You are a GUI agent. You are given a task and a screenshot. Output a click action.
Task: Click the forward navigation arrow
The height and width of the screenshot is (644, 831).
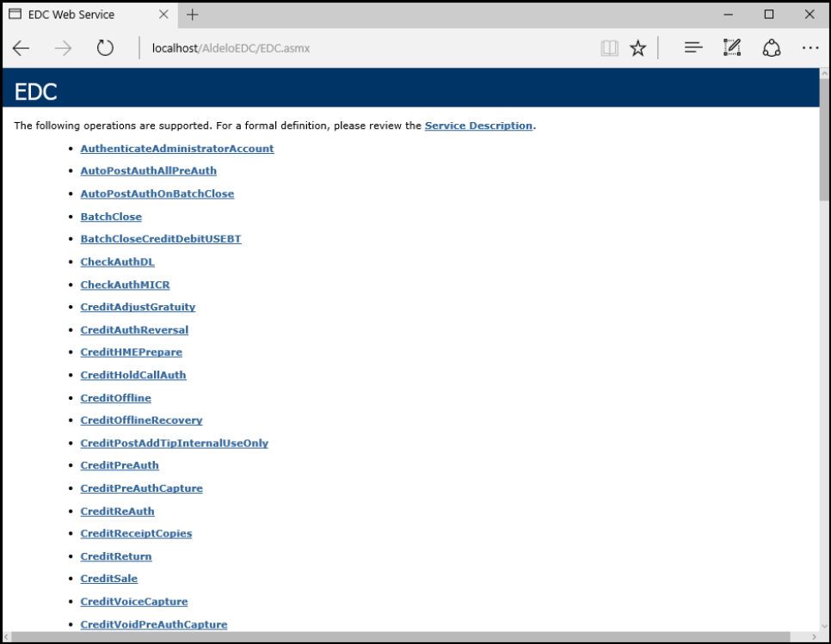pos(63,48)
